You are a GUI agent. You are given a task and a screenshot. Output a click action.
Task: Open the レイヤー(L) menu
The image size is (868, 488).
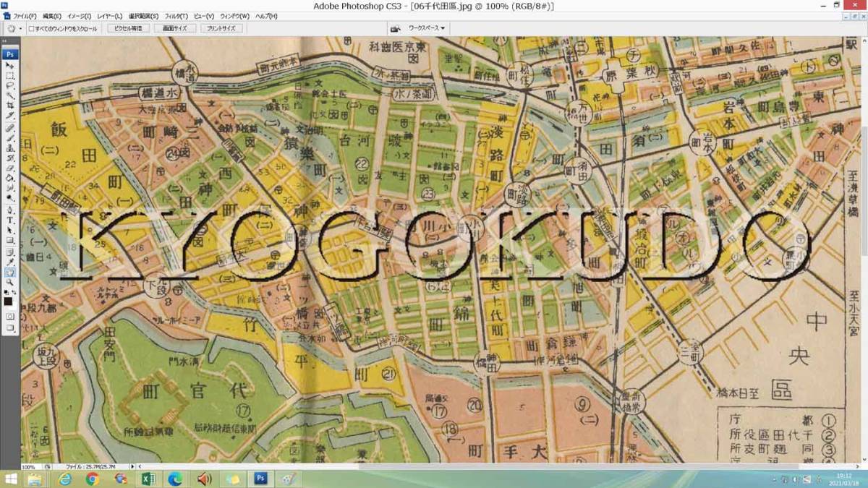pos(110,16)
